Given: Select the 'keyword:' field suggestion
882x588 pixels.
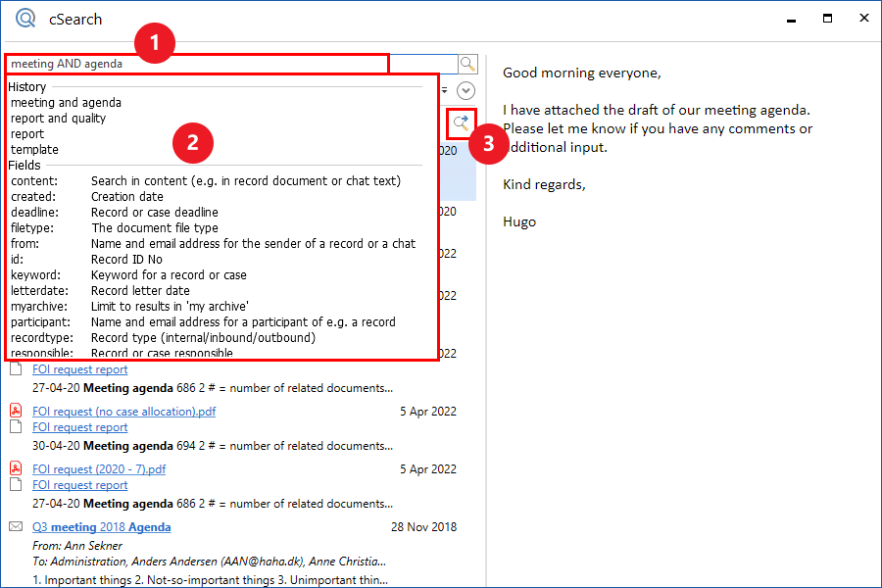Looking at the screenshot, I should pos(36,275).
